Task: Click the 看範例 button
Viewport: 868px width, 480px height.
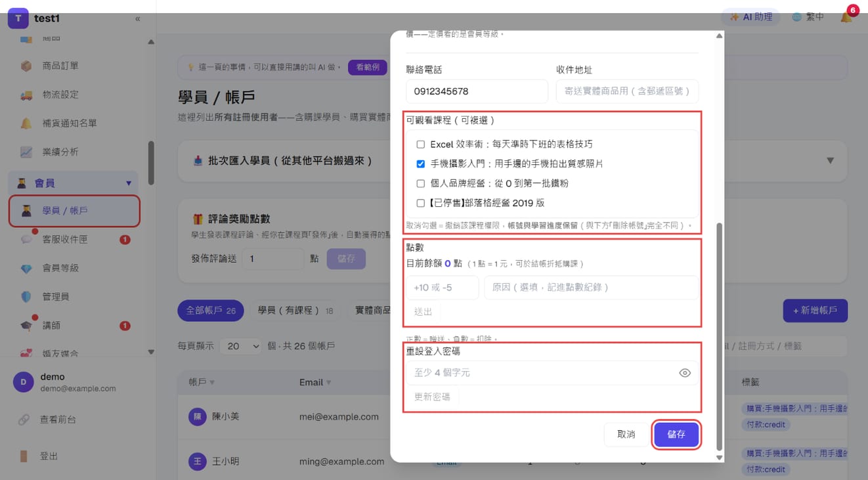Action: pyautogui.click(x=368, y=67)
